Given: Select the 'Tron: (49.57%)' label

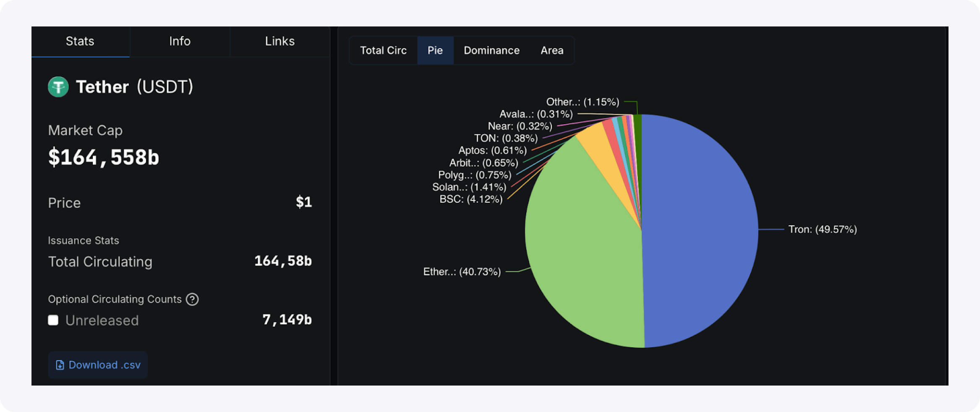Looking at the screenshot, I should [x=823, y=229].
